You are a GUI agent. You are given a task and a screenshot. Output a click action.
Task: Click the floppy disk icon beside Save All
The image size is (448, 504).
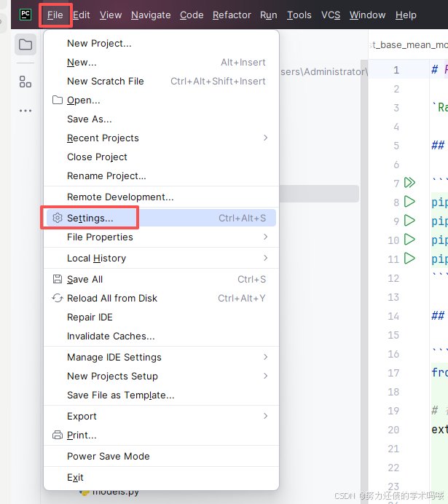(x=58, y=279)
